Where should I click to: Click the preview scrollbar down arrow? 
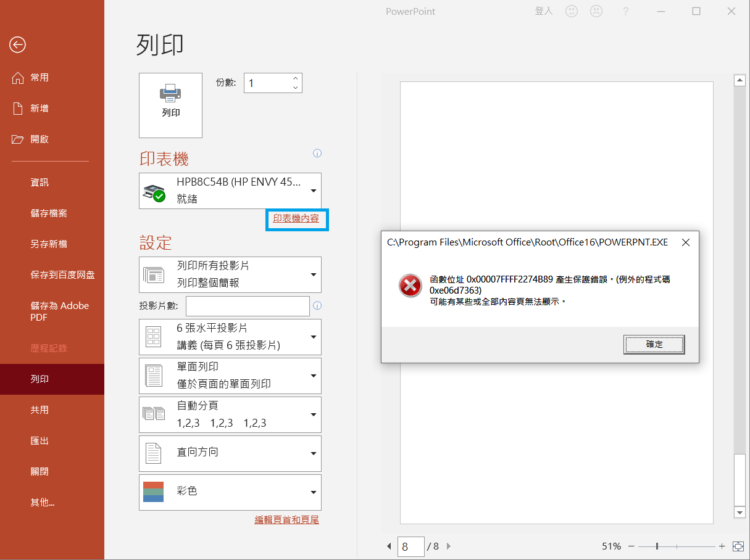(x=740, y=512)
